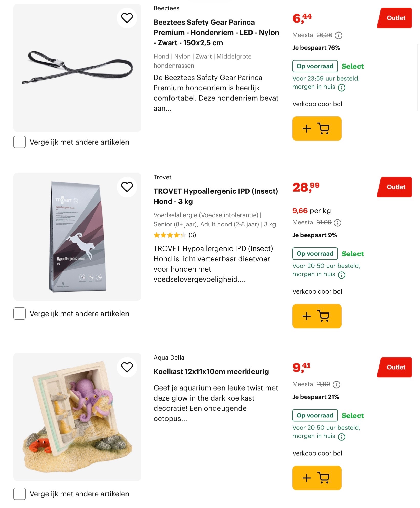Image resolution: width=420 pixels, height=508 pixels.
Task: Click the Aqua Della brand name
Action: tap(169, 358)
